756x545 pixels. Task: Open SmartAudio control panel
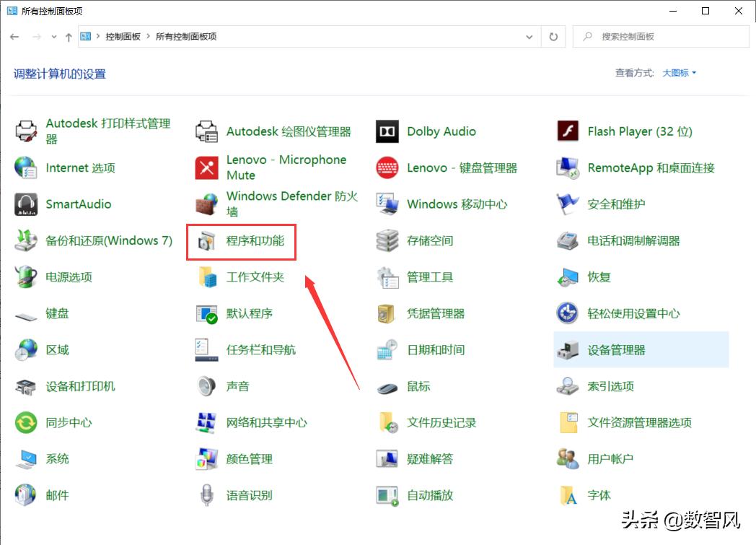[79, 204]
